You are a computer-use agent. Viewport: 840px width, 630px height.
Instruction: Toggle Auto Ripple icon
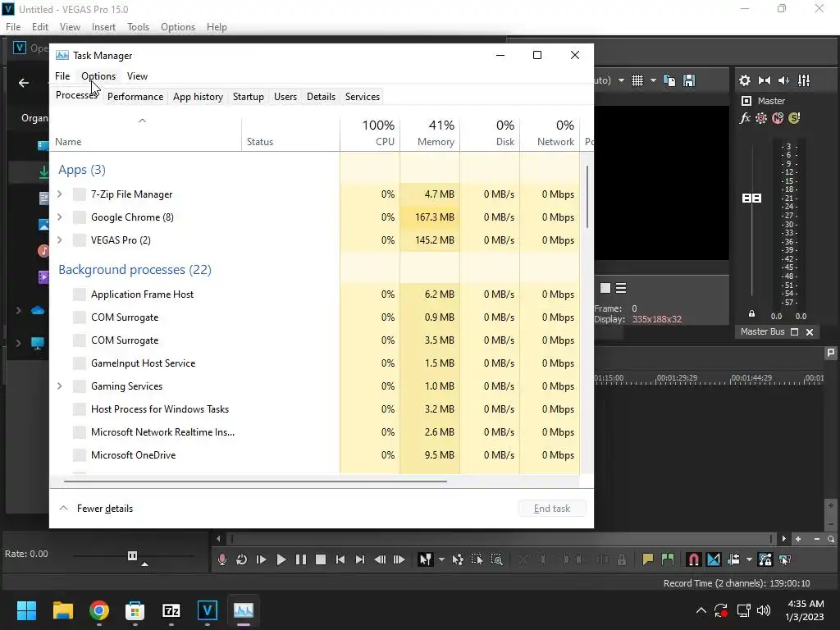(x=733, y=559)
